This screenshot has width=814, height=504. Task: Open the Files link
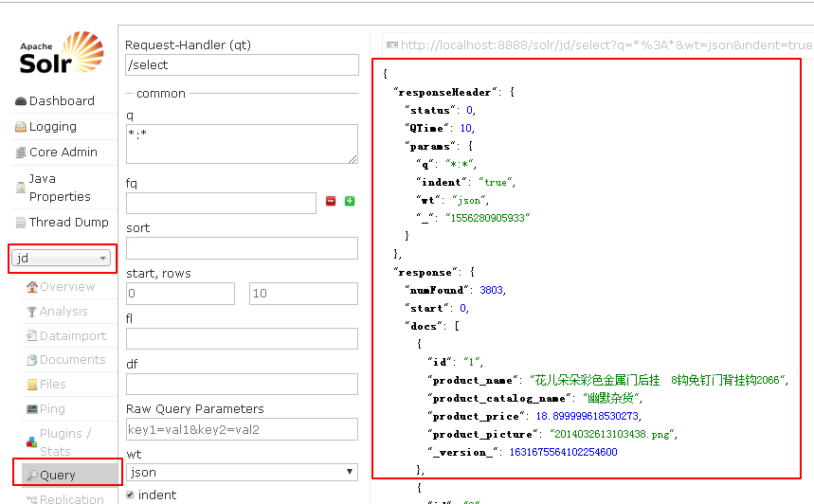click(x=53, y=384)
